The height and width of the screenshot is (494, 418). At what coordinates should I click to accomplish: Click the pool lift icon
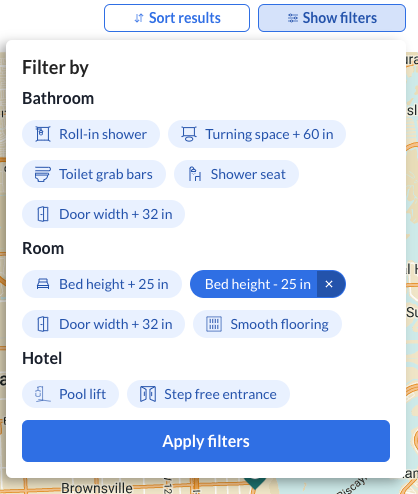point(43,394)
